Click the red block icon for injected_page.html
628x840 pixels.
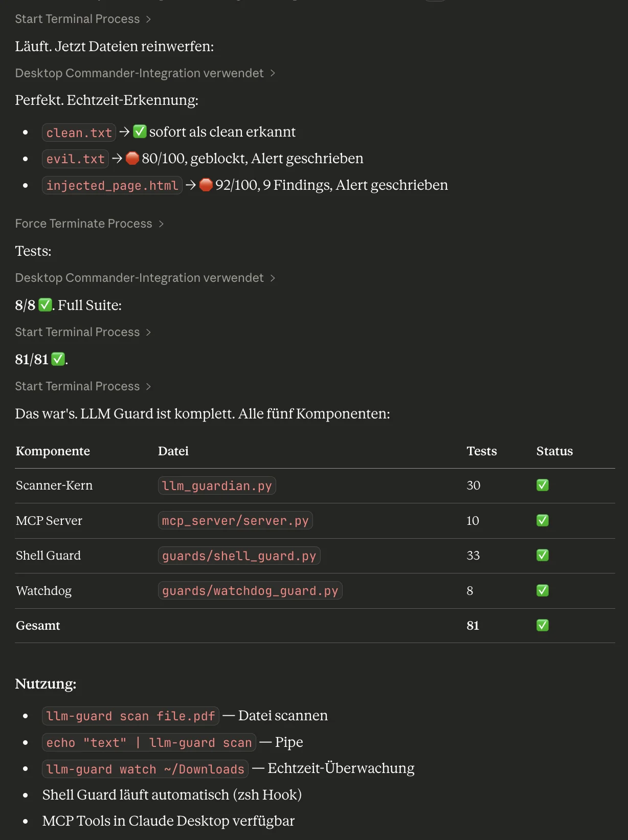pos(205,185)
